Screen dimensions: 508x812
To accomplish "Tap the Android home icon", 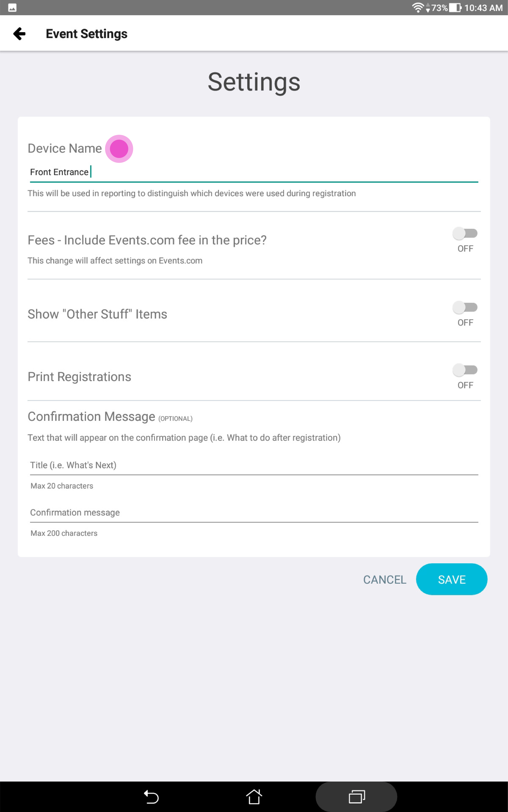I will [254, 797].
